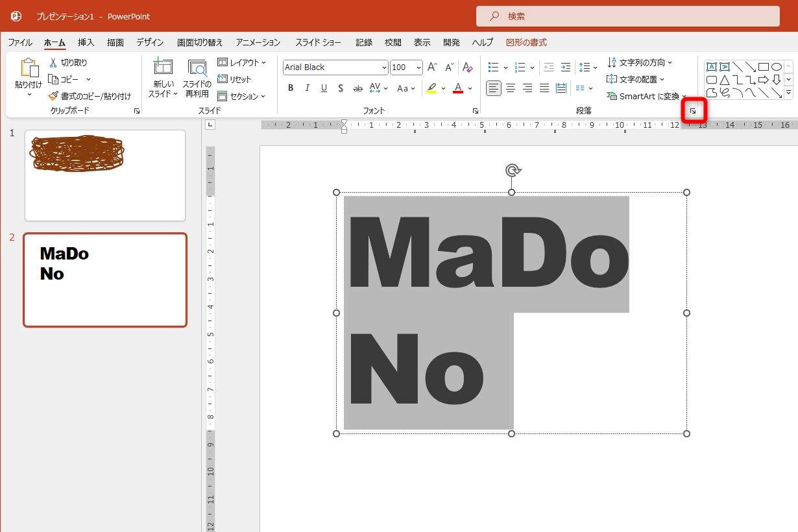Switch to the 挿入 (Insert) tab
This screenshot has width=798, height=532.
86,42
